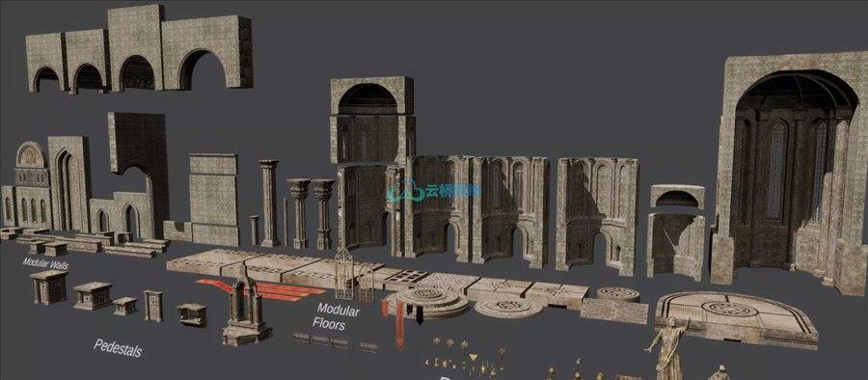Select the small arched niche wall at right

pos(675,231)
